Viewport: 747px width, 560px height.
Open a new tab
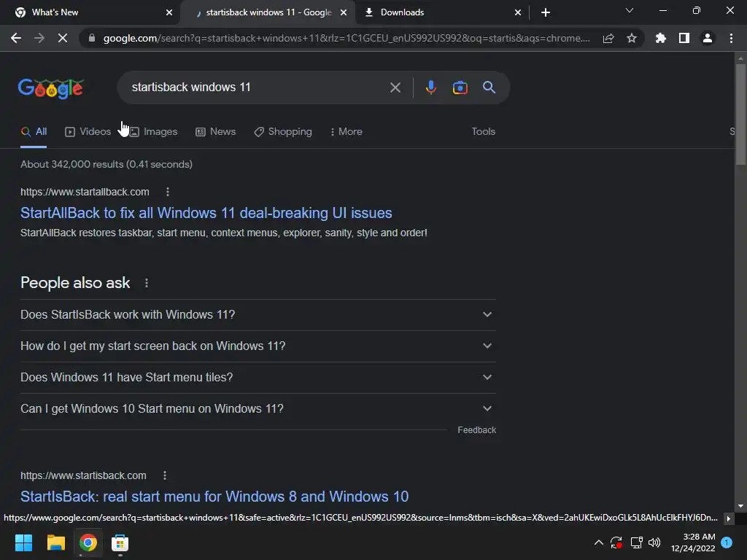(x=546, y=12)
